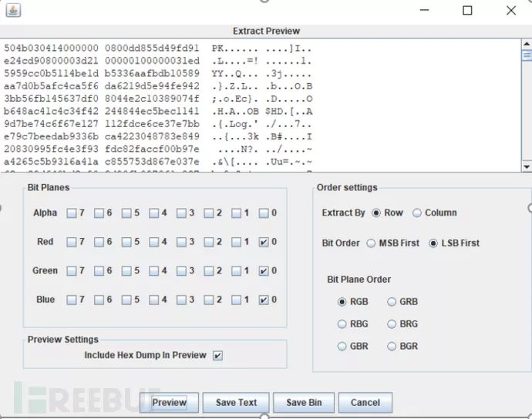Select Extract By Row radio button
532x419 pixels.
point(376,213)
